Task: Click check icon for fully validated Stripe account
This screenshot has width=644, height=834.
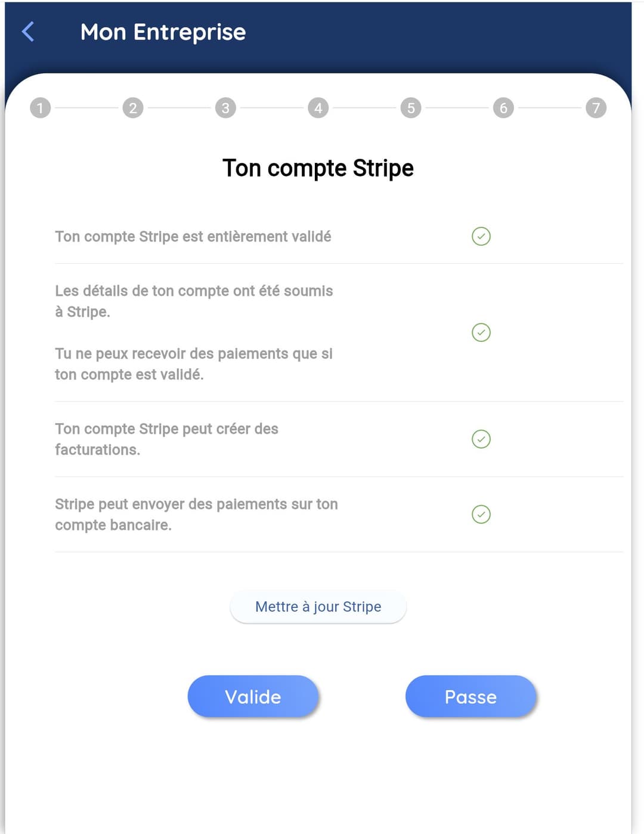Action: tap(481, 236)
